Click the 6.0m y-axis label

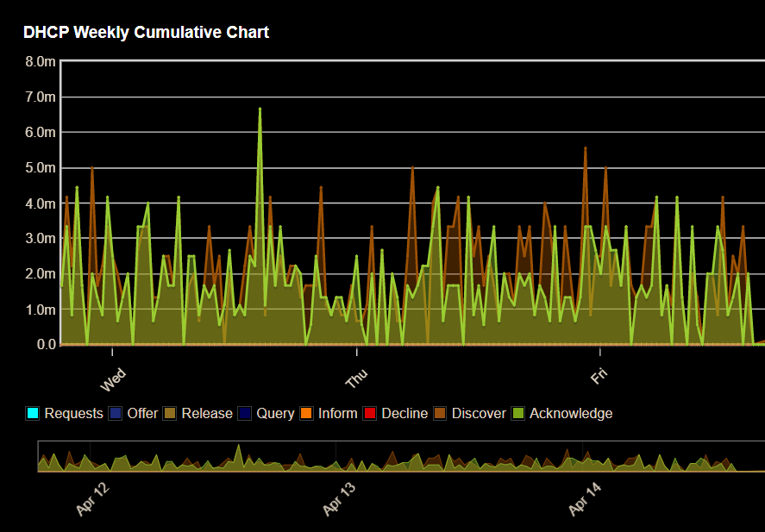click(41, 132)
